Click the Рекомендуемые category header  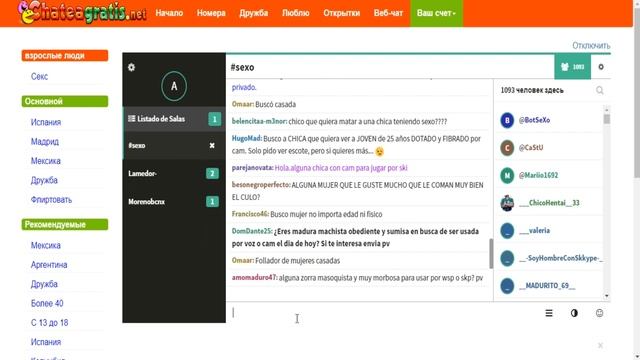(x=65, y=224)
